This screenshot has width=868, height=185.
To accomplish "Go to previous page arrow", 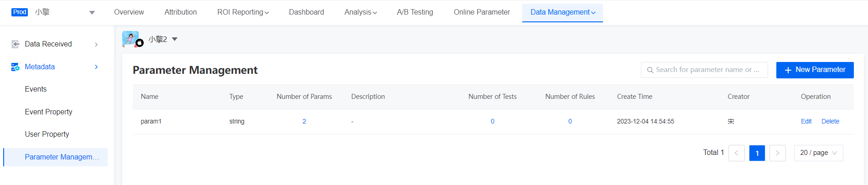I will click(737, 153).
